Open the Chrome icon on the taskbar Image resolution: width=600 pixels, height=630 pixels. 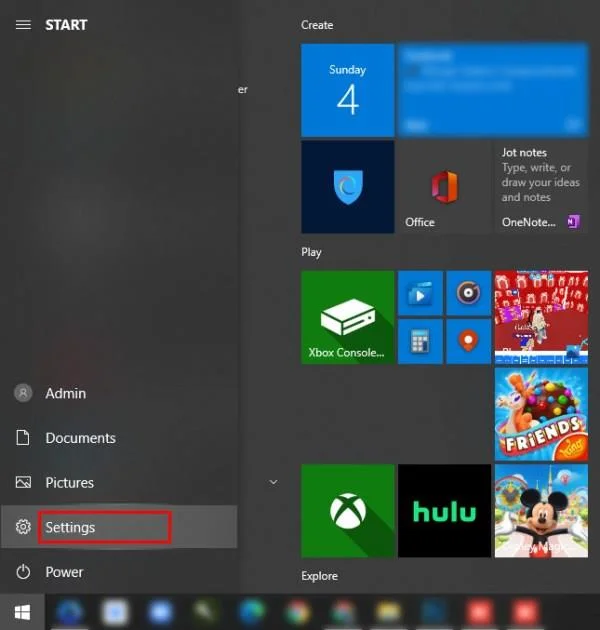298,612
